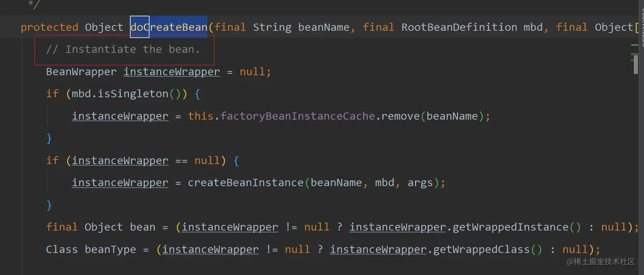Viewport: 644px width, 275px height.
Task: Click the createBeanInstance method call
Action: 245,182
